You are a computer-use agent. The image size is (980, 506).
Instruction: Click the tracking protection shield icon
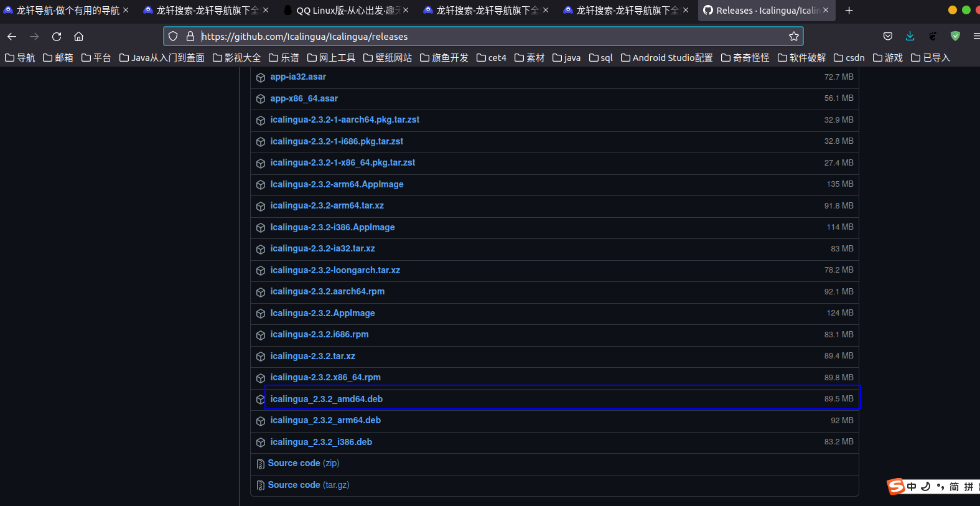click(x=174, y=36)
